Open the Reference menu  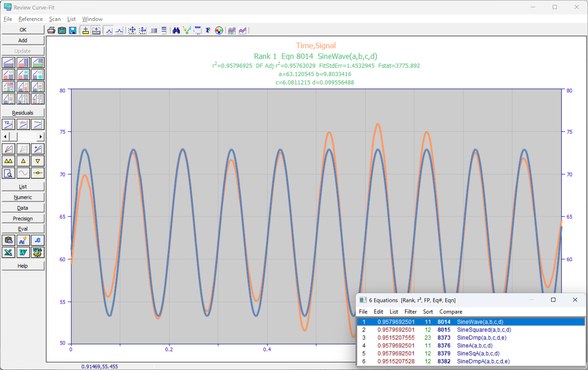point(30,19)
